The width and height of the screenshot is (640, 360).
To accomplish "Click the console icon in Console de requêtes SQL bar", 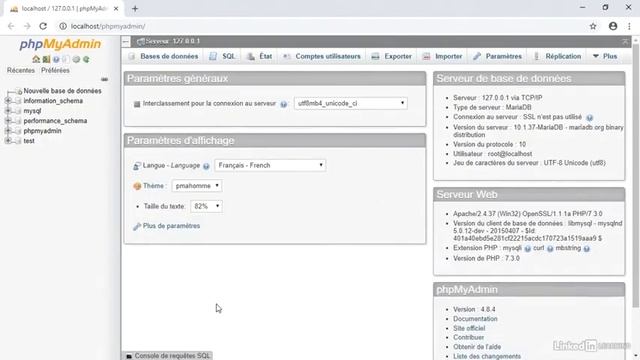I will coord(129,356).
